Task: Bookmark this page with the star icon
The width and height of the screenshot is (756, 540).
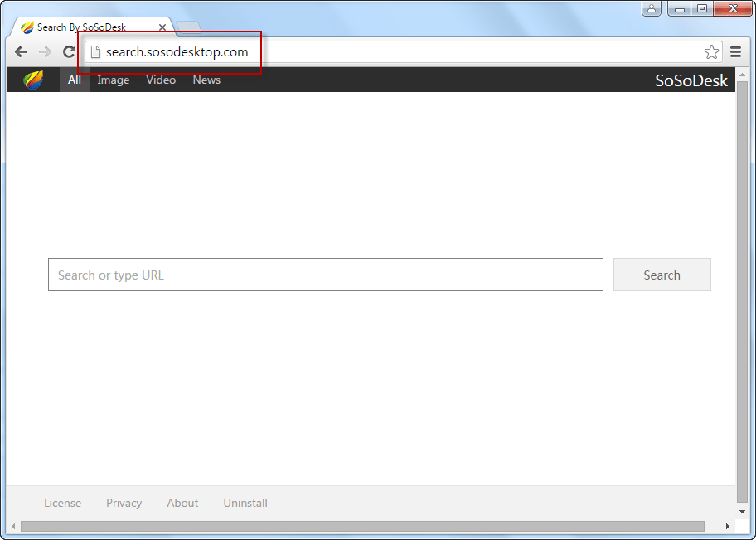Action: tap(711, 51)
